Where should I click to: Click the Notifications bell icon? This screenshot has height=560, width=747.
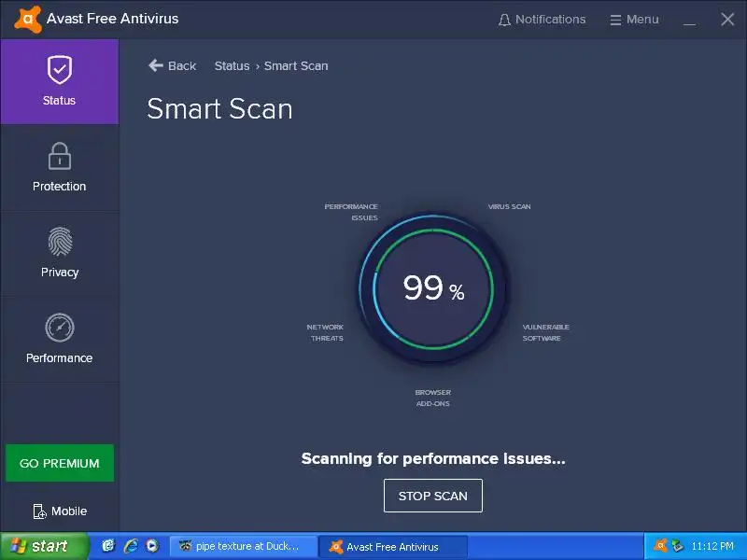click(504, 20)
